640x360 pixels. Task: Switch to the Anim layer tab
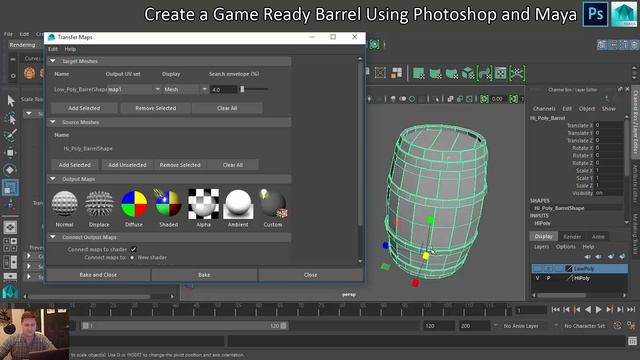(598, 236)
